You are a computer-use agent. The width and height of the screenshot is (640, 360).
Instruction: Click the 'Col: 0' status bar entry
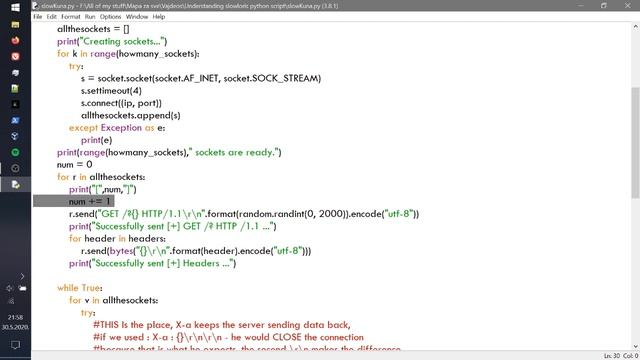pos(630,356)
